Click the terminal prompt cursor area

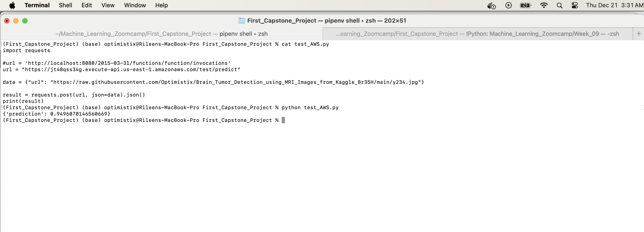pyautogui.click(x=283, y=120)
